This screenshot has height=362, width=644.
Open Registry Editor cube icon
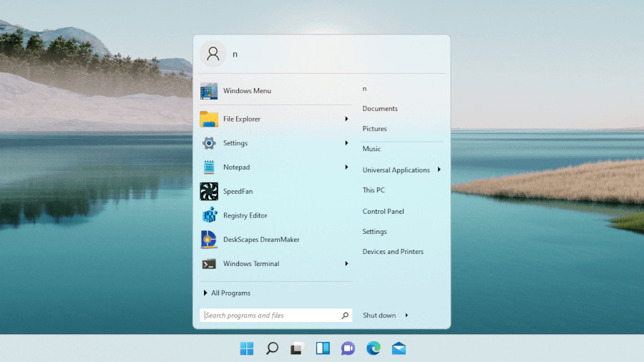[x=210, y=215]
